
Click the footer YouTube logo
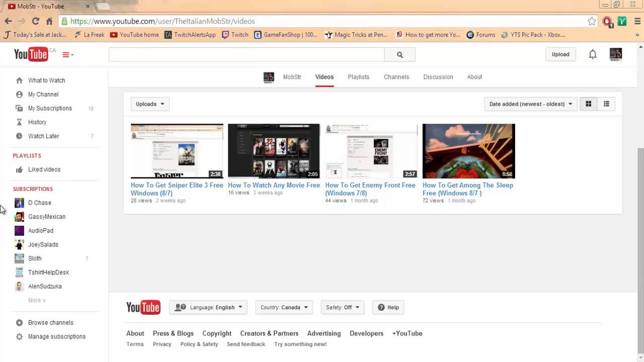pos(143,307)
